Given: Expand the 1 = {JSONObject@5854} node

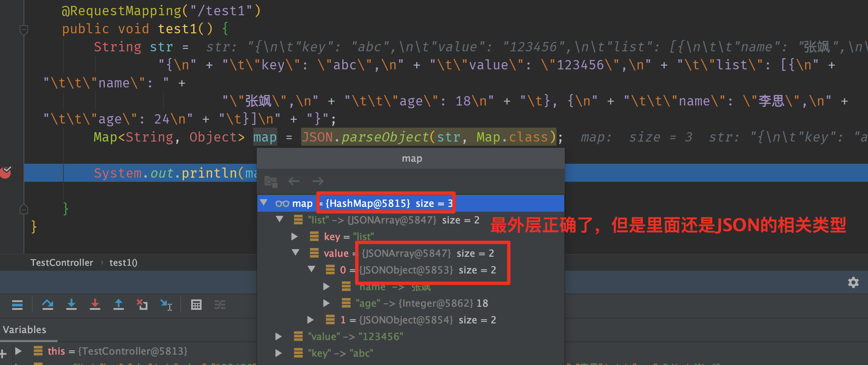Looking at the screenshot, I should click(x=310, y=320).
